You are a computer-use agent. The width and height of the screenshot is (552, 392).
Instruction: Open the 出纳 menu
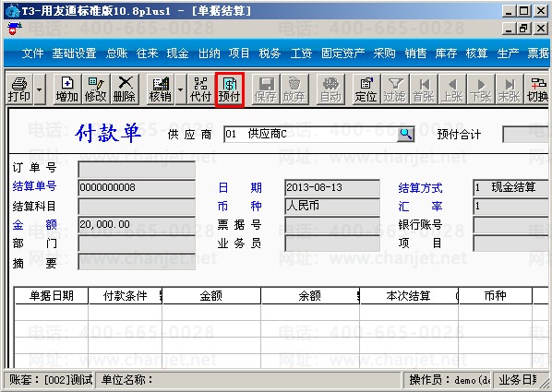209,53
